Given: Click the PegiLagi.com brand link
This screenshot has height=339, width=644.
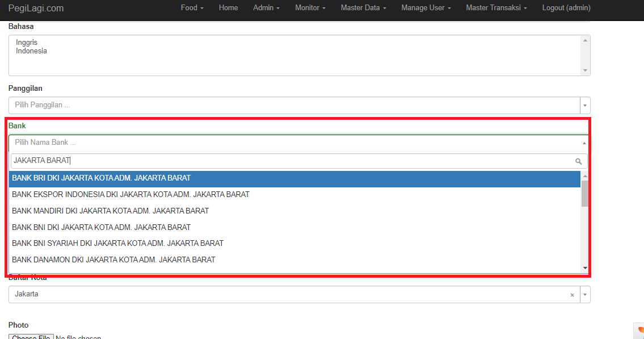Looking at the screenshot, I should pyautogui.click(x=36, y=9).
